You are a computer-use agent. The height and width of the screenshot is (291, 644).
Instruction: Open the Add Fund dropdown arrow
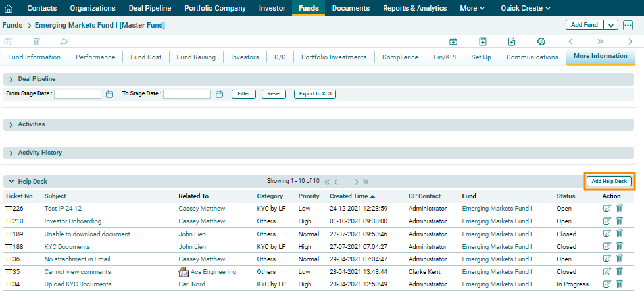click(x=610, y=25)
